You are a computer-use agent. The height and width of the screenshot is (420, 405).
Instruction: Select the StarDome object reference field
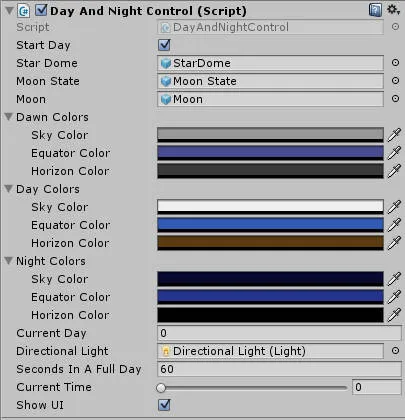click(270, 63)
